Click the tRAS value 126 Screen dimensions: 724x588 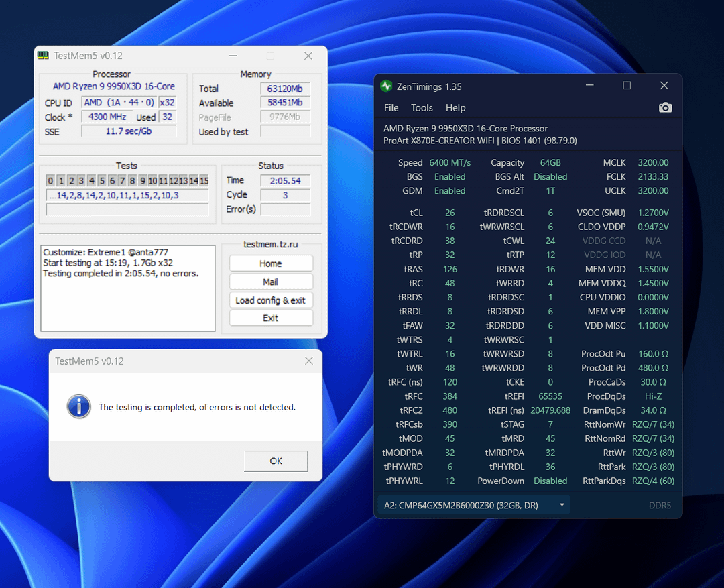click(450, 269)
